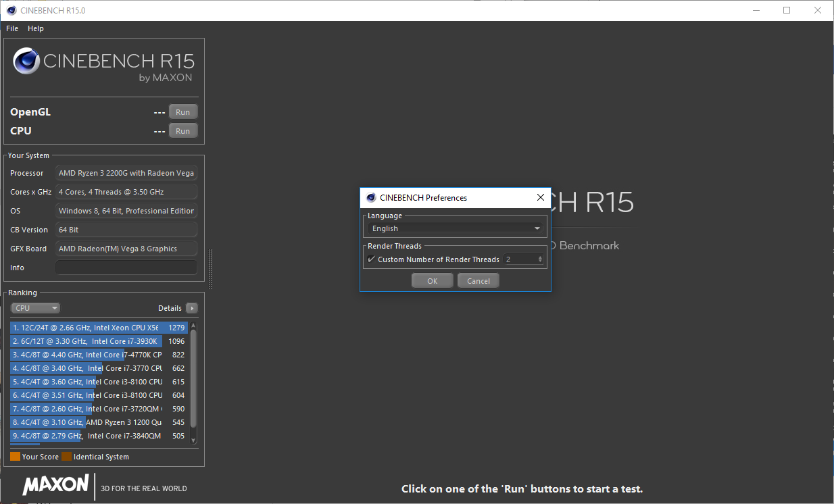The height and width of the screenshot is (504, 834).
Task: Click the Cinebench app icon in title bar
Action: [11, 10]
